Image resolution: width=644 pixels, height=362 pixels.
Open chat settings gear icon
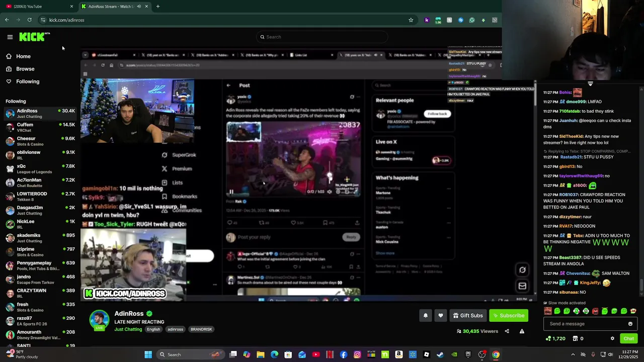coord(612,338)
